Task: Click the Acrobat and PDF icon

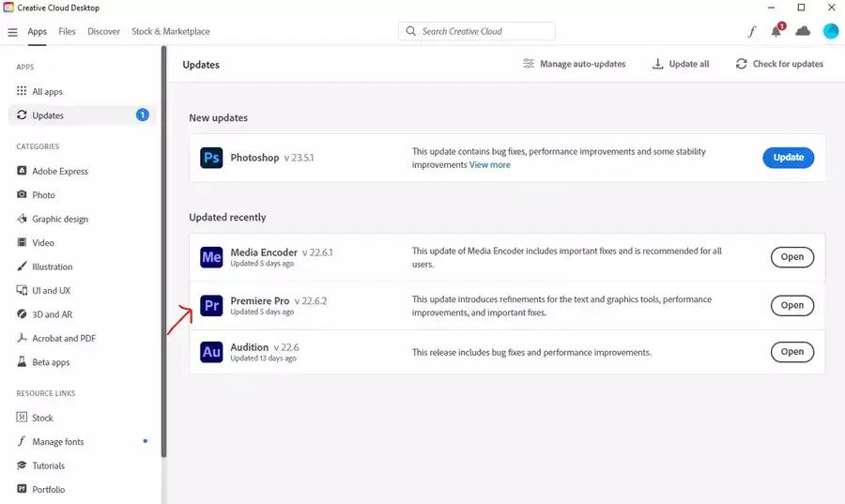Action: (x=22, y=338)
